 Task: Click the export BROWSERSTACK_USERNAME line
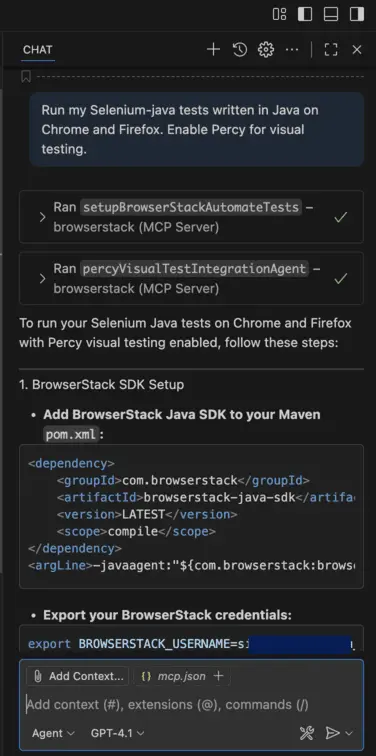pos(191,644)
